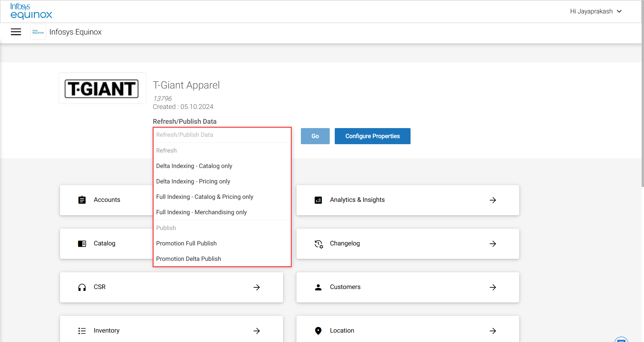This screenshot has width=644, height=342.
Task: Click the arrow on the Changelog card
Action: (493, 244)
